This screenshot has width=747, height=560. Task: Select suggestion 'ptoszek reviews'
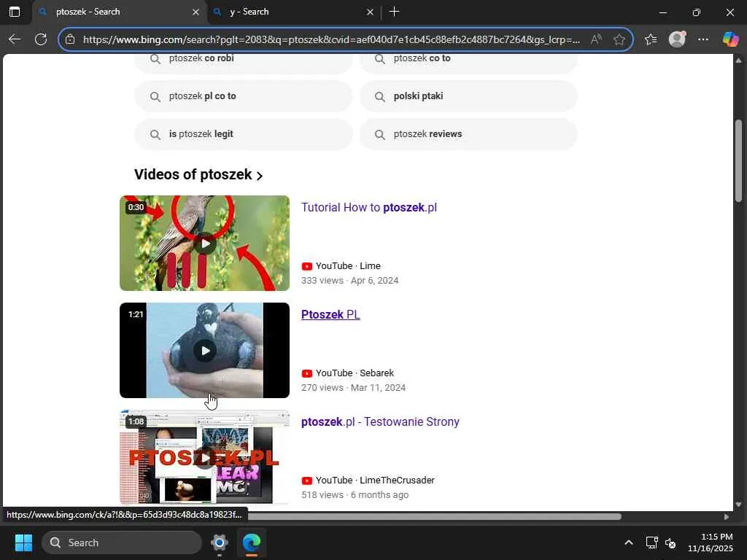pos(468,134)
